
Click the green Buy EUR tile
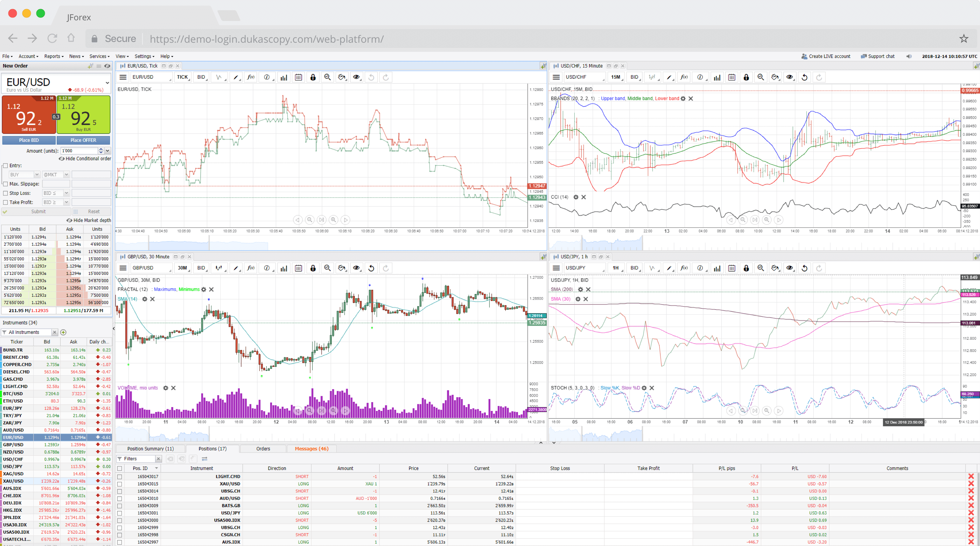[83, 114]
